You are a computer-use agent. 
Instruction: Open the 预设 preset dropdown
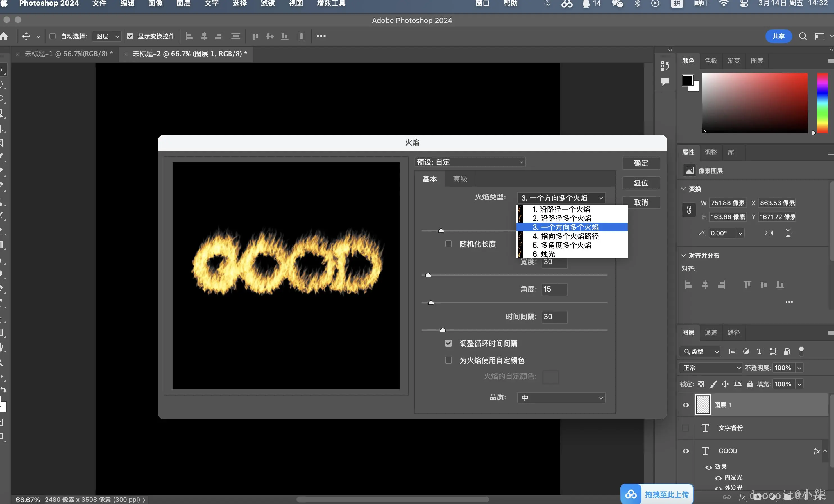coord(470,162)
